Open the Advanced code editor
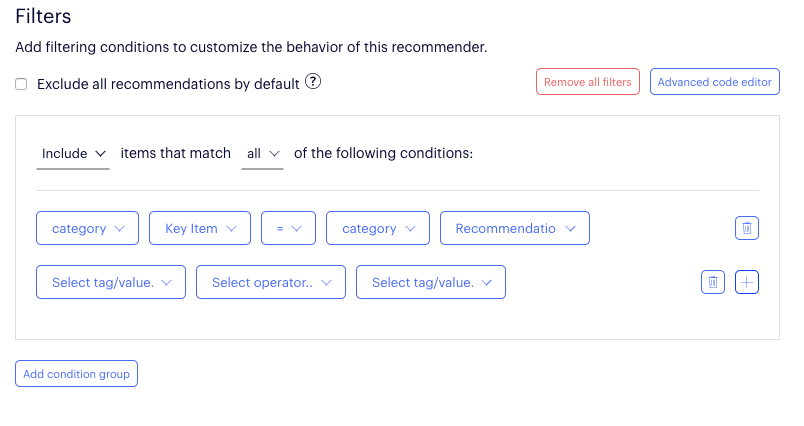Screen dimensions: 804x426 [x=714, y=82]
